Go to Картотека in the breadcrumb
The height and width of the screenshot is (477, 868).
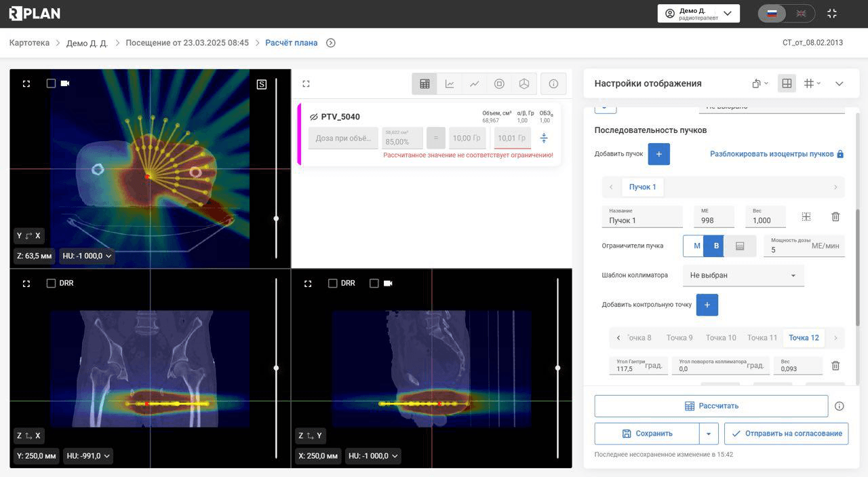[29, 43]
